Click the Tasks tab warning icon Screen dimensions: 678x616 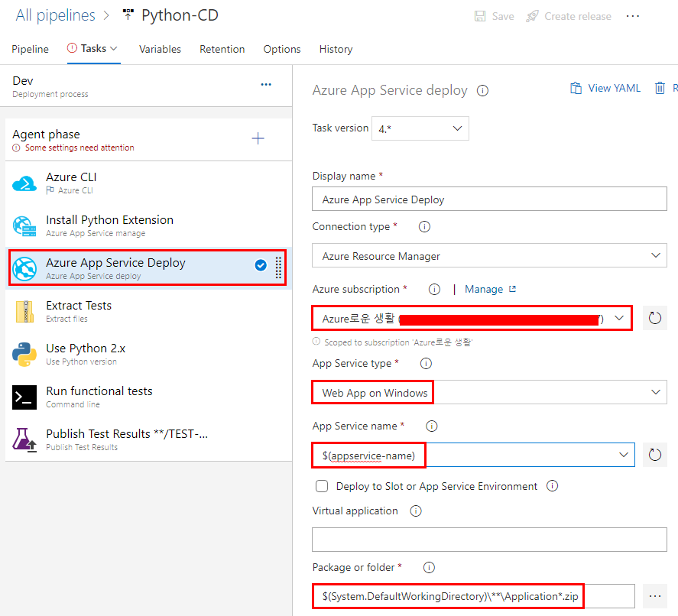[x=72, y=48]
